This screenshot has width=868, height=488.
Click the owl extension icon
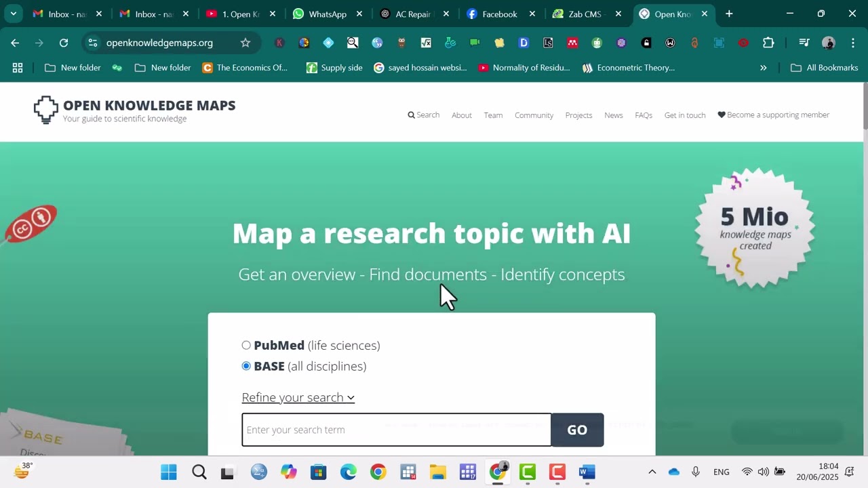point(401,43)
